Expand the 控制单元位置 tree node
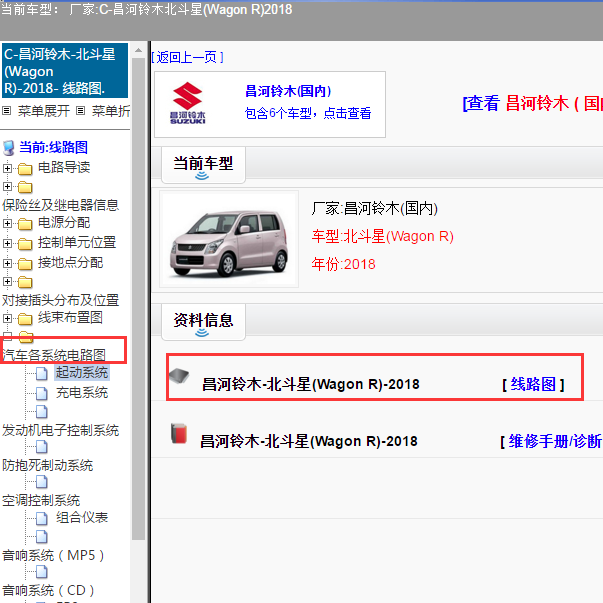The width and height of the screenshot is (603, 603). (7, 243)
